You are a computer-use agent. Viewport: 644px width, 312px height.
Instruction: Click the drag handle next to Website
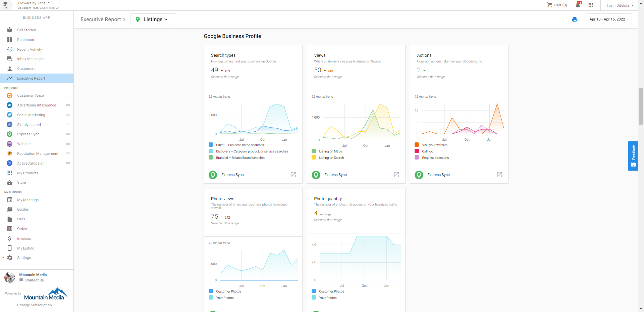click(x=68, y=144)
